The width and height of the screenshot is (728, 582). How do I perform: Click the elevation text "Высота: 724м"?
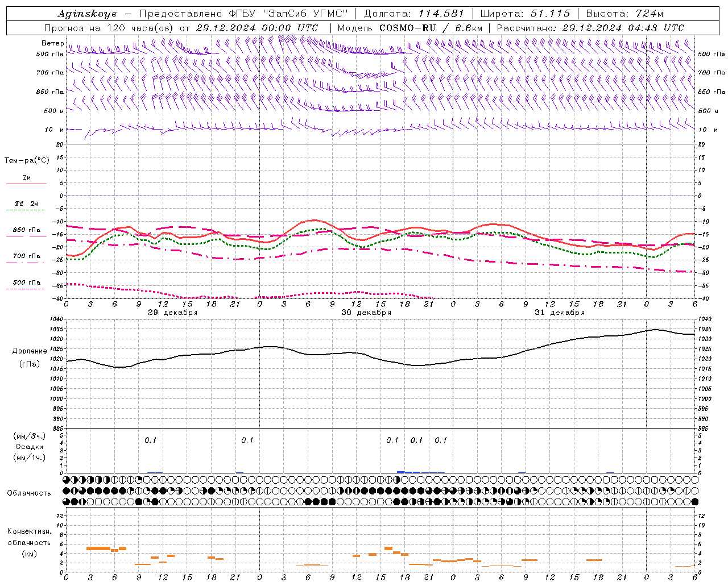pyautogui.click(x=624, y=14)
